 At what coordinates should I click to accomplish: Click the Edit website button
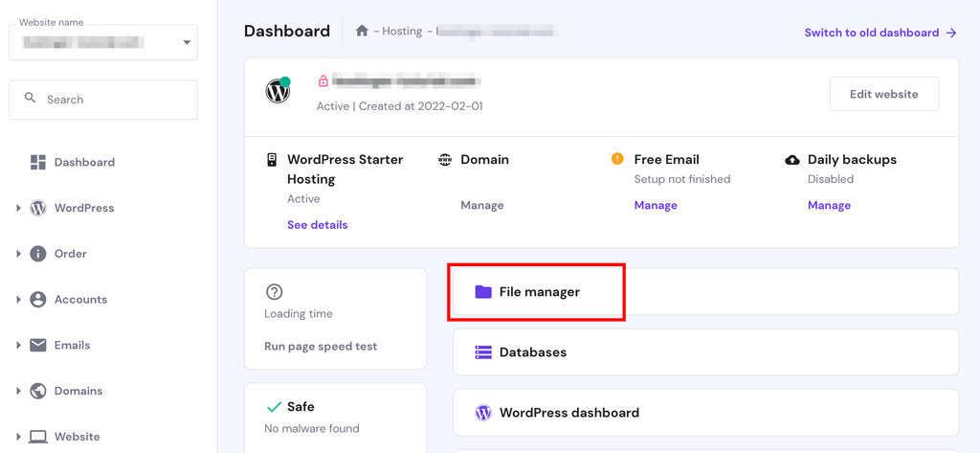tap(883, 94)
